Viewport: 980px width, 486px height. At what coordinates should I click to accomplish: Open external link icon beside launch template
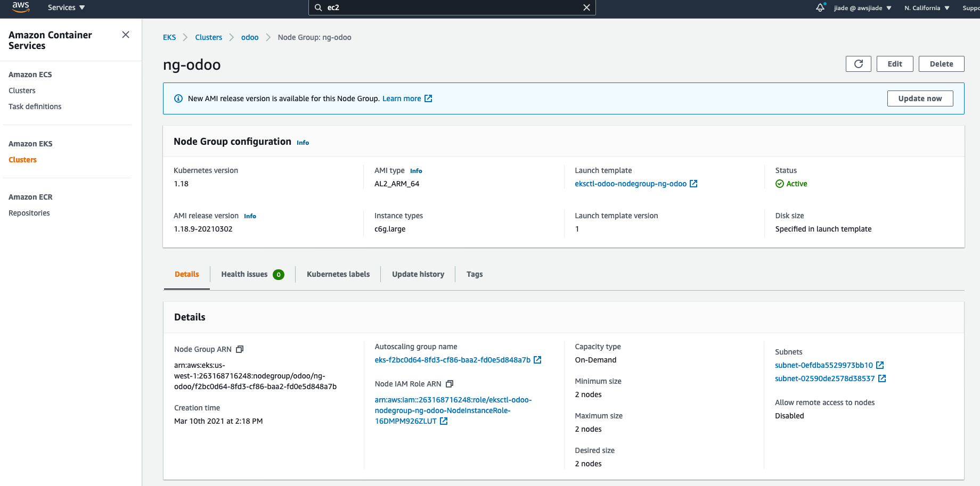coord(693,184)
